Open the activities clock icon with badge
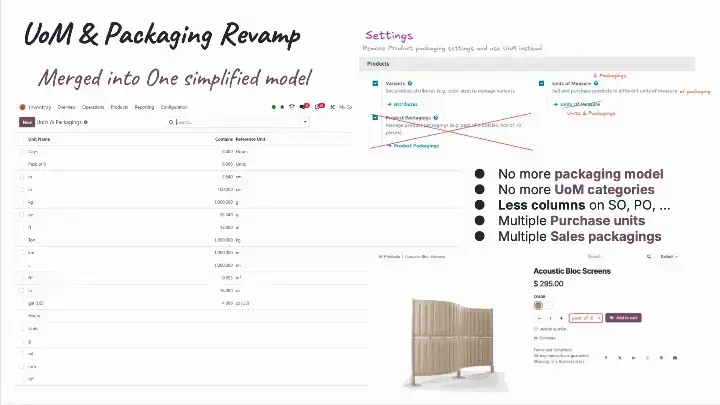 (x=319, y=107)
